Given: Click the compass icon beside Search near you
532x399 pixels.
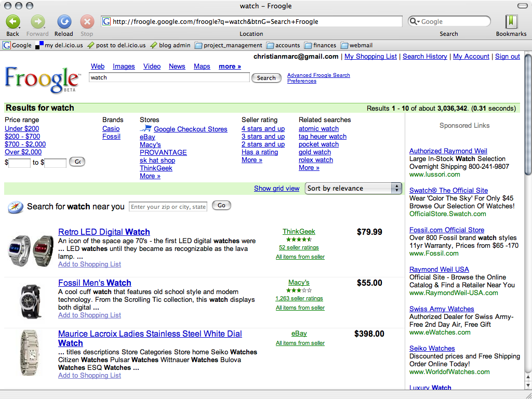Looking at the screenshot, I should (x=16, y=207).
